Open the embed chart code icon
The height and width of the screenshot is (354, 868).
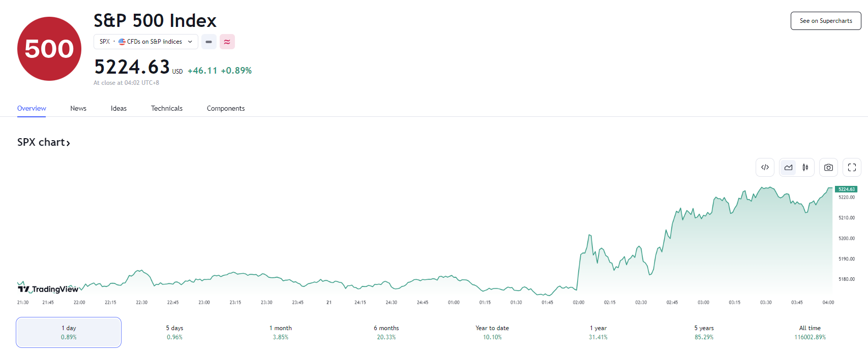pyautogui.click(x=765, y=168)
